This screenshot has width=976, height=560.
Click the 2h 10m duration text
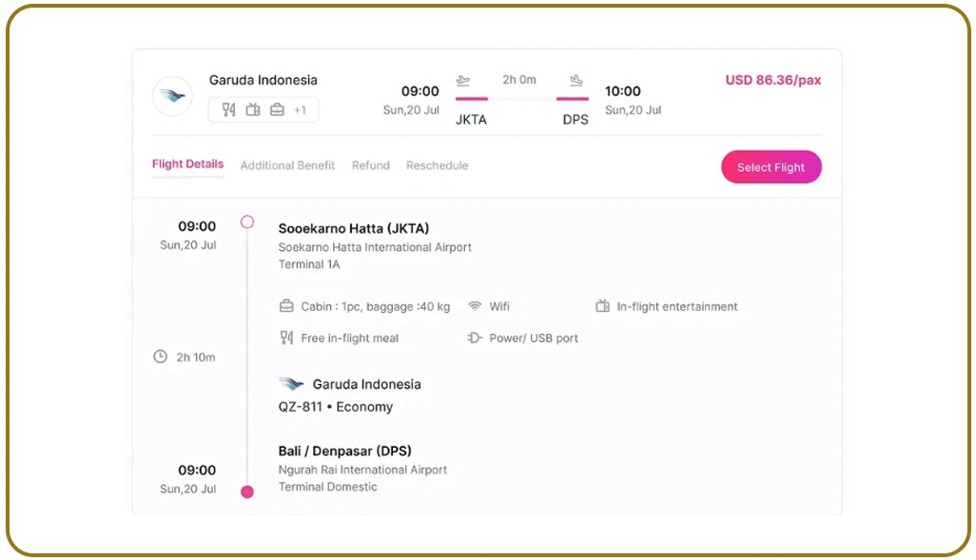tap(195, 357)
